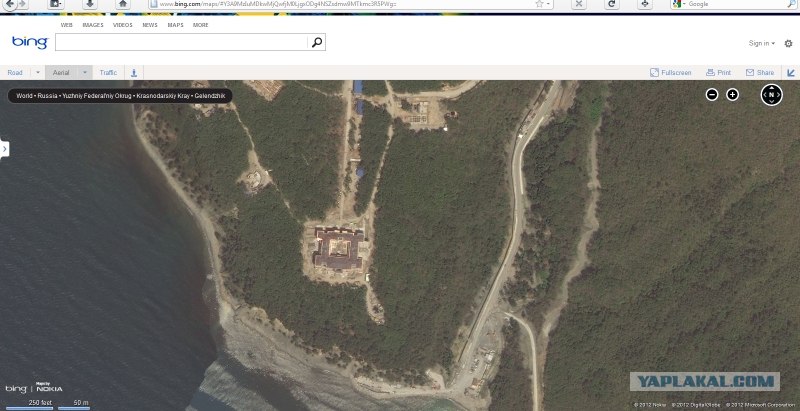Click the browser search box magnifier
The height and width of the screenshot is (411, 800).
pos(792,4)
